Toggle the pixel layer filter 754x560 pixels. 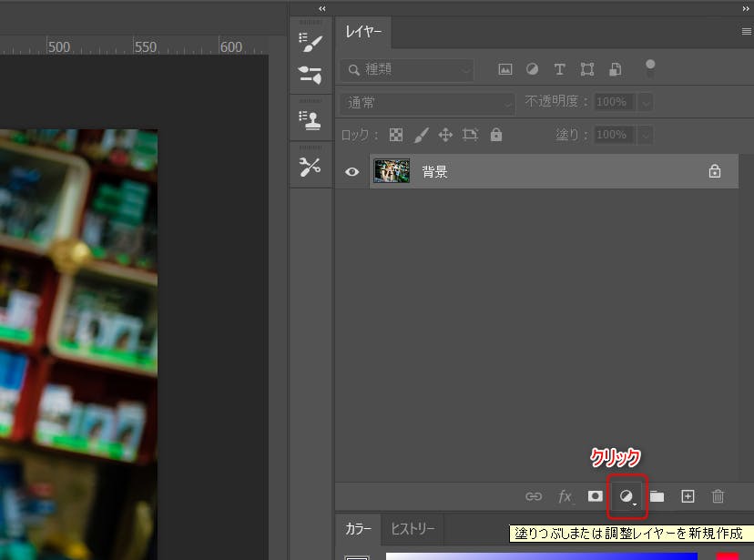[x=505, y=69]
